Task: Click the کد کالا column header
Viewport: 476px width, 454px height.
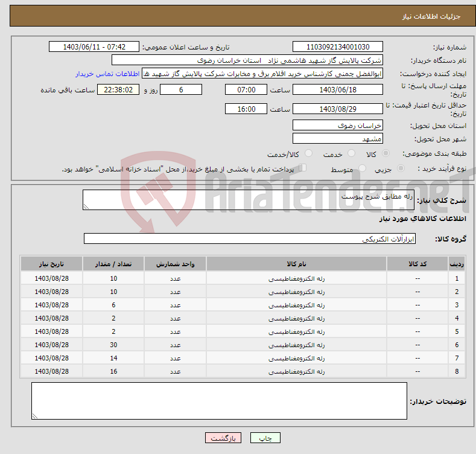Action: (x=417, y=264)
